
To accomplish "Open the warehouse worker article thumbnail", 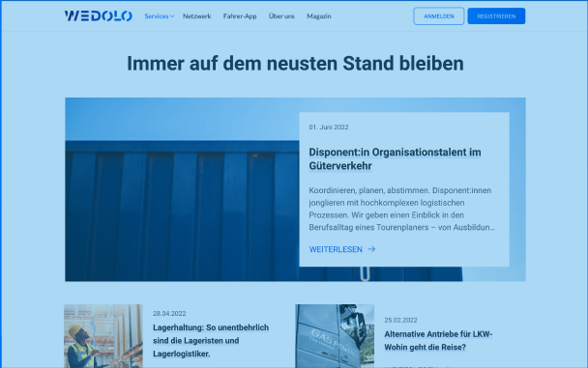I will pyautogui.click(x=103, y=336).
